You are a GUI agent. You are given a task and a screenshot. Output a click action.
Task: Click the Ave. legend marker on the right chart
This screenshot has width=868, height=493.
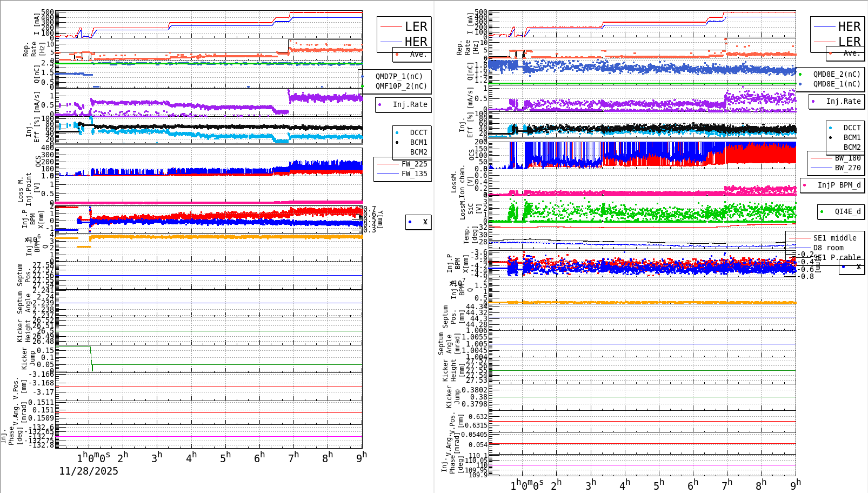tap(831, 54)
